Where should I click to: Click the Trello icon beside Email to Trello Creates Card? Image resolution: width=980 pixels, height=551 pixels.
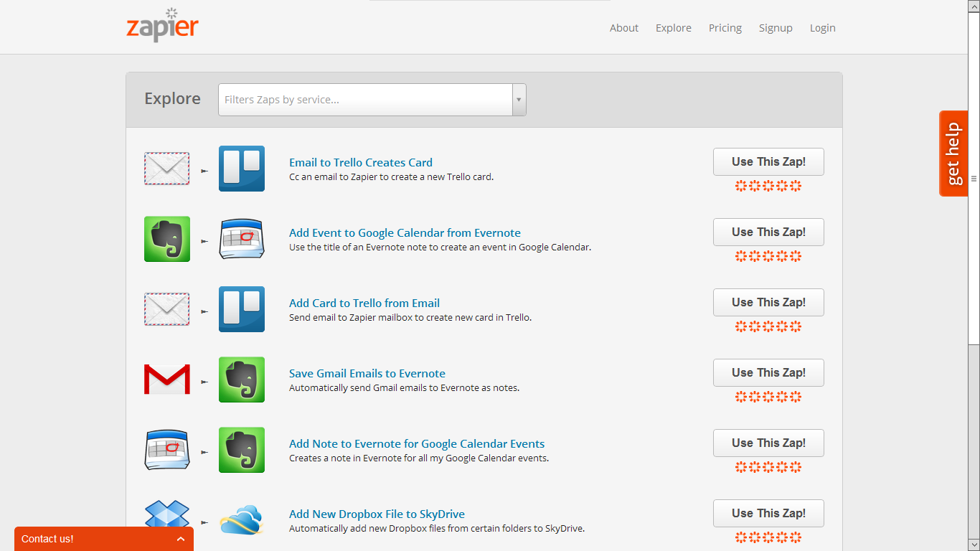click(x=241, y=169)
